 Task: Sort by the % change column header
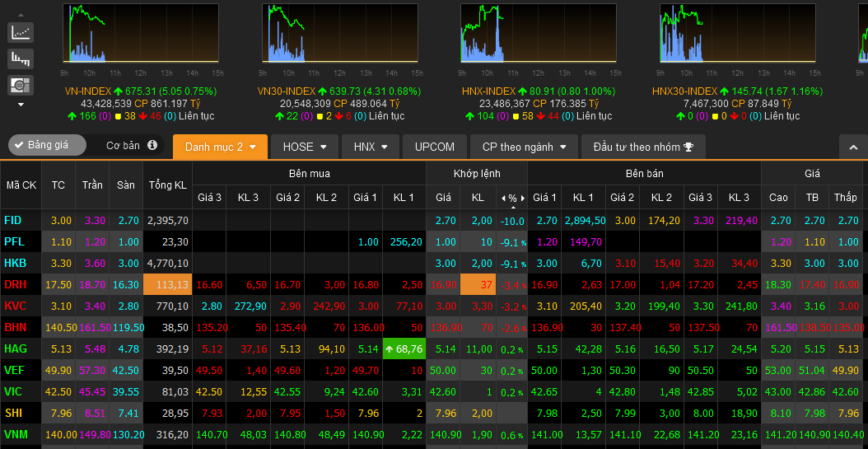pyautogui.click(x=512, y=199)
